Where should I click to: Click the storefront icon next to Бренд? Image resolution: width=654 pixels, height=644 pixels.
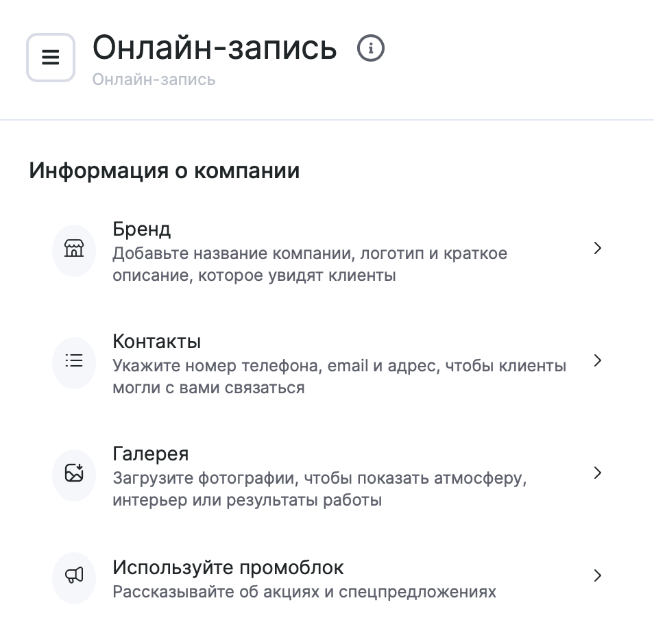74,249
